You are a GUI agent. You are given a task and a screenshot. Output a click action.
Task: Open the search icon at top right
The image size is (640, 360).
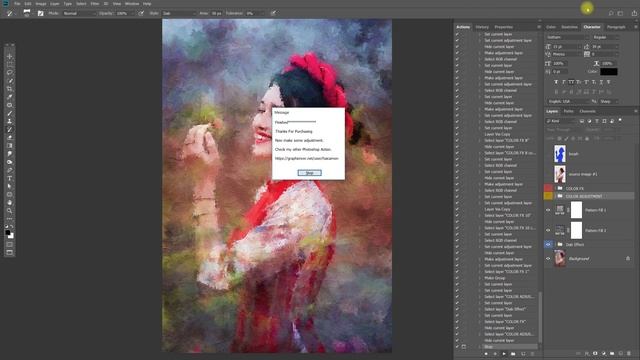pyautogui.click(x=611, y=13)
